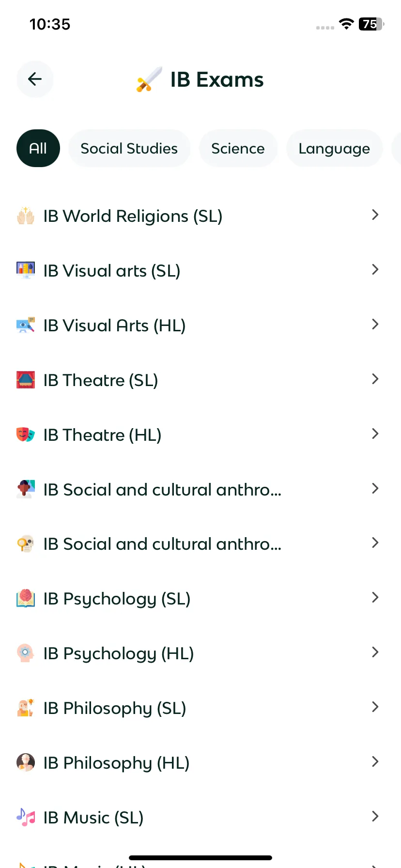Tap the theatre masks icon for Theatre (HL)
401x868 pixels.
tap(26, 434)
